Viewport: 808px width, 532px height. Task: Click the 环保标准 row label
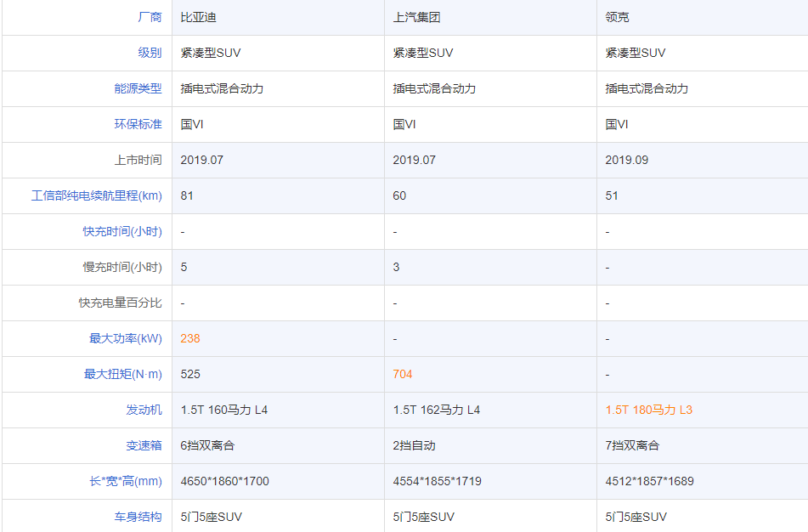click(x=138, y=124)
